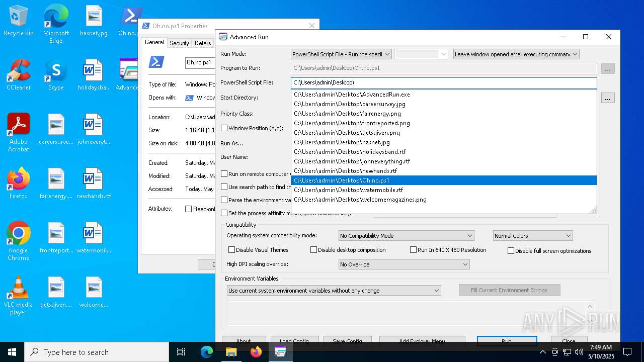Open the disabled dropdown next to Run Mode
The image size is (644, 362).
pyautogui.click(x=421, y=54)
